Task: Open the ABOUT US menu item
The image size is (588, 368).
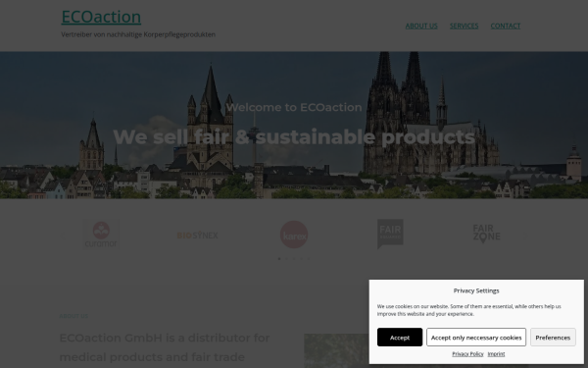Action: click(x=421, y=26)
